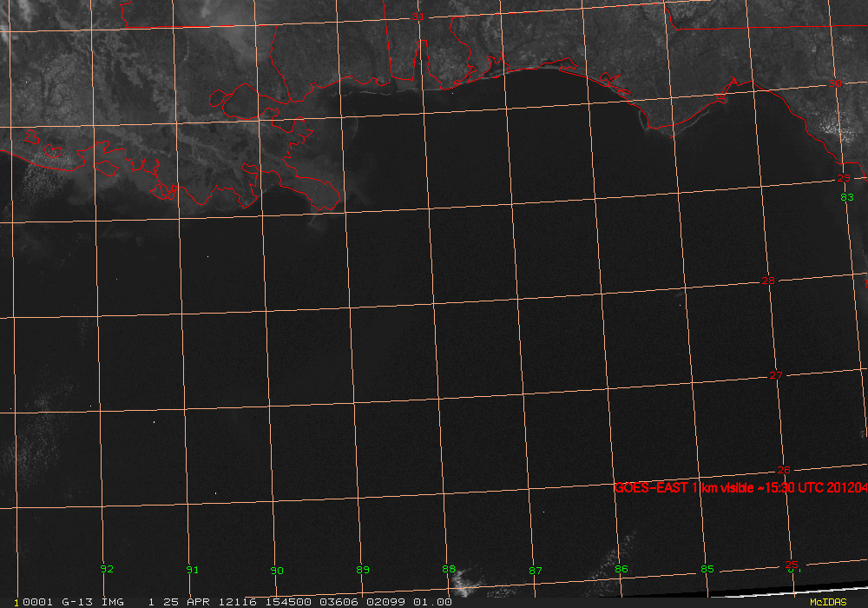Click the green longitude label 89
The width and height of the screenshot is (868, 608).
[x=363, y=570]
